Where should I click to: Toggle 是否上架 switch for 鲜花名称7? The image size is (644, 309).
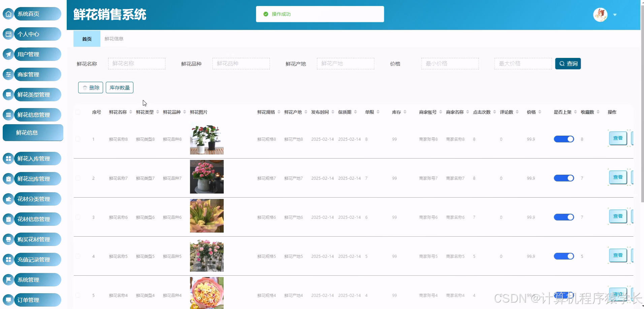[563, 178]
